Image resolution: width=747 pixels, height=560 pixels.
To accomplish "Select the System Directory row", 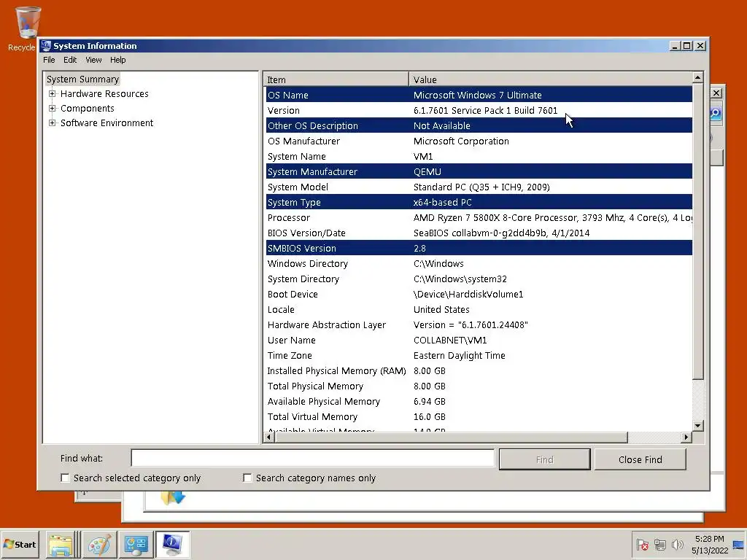I will click(479, 279).
